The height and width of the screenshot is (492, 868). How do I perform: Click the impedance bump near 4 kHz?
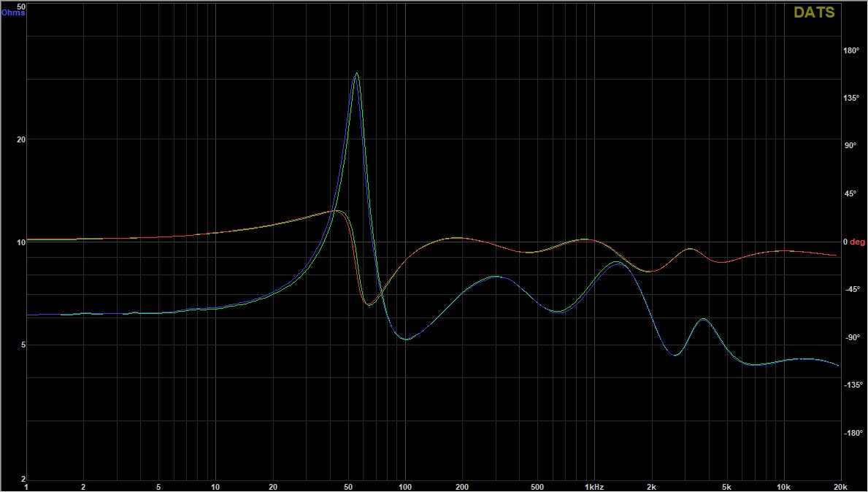[x=703, y=319]
